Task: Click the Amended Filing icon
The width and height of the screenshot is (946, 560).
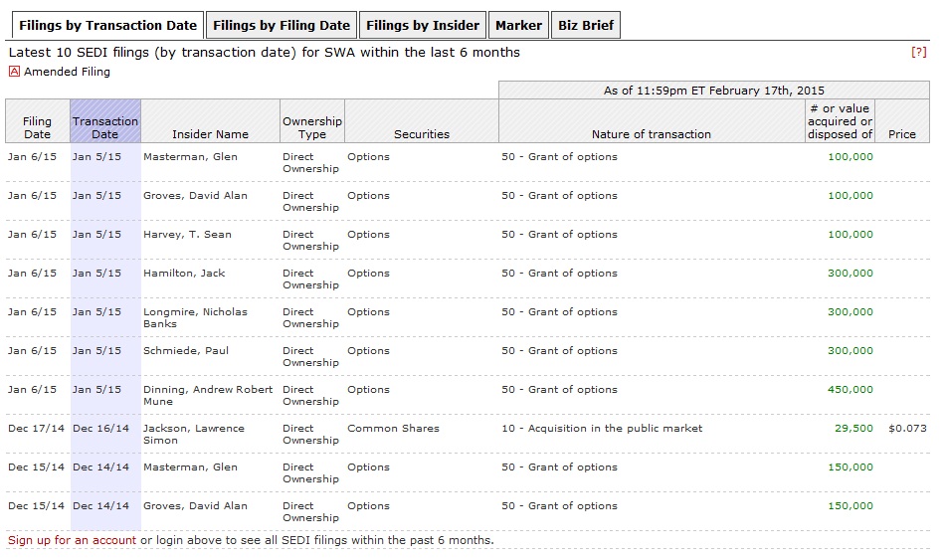Action: [x=14, y=72]
